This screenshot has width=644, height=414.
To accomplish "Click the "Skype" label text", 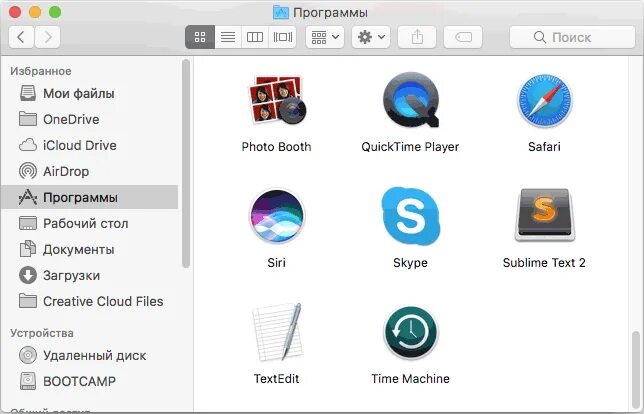I will pos(410,263).
